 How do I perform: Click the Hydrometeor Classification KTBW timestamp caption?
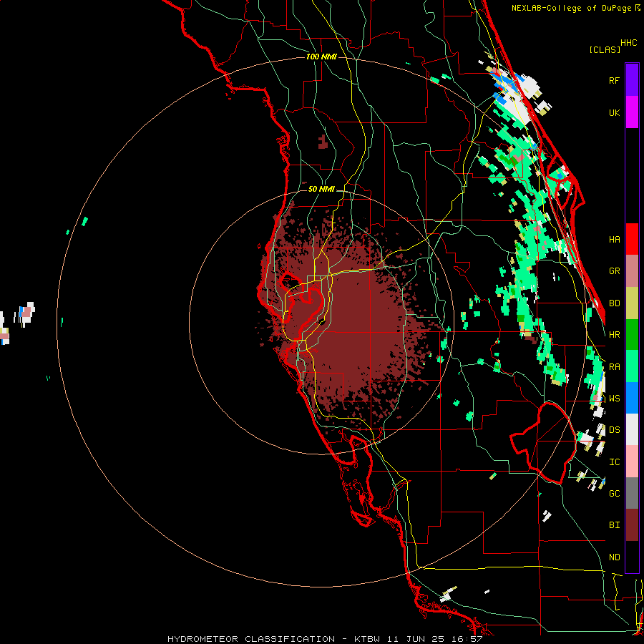tap(325, 639)
